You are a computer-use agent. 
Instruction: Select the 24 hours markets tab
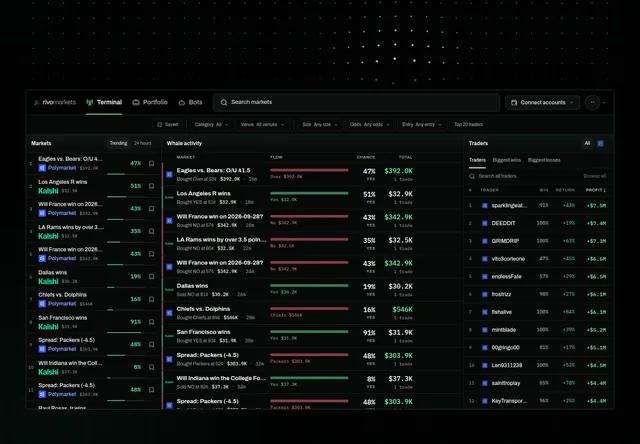pyautogui.click(x=142, y=143)
